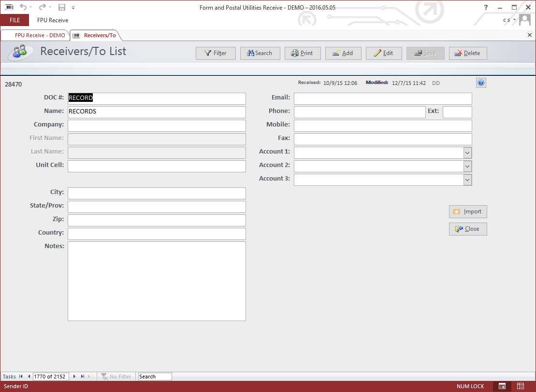Jump to the last record
This screenshot has width=536, height=392.
pos(83,377)
